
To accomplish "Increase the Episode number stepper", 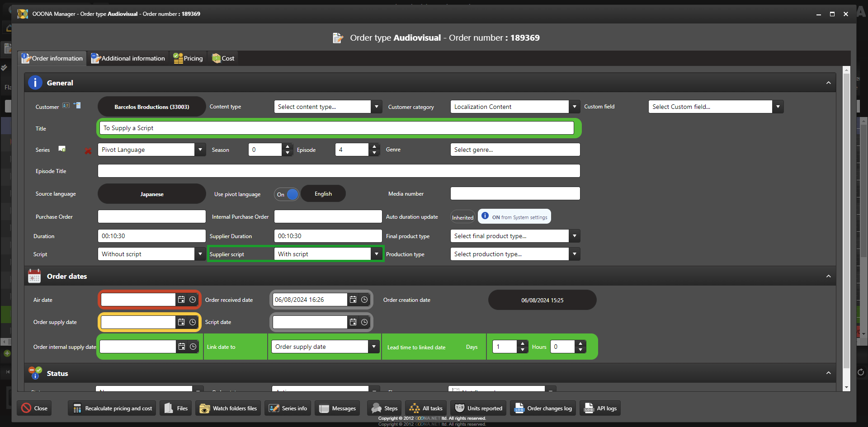I will [x=374, y=146].
